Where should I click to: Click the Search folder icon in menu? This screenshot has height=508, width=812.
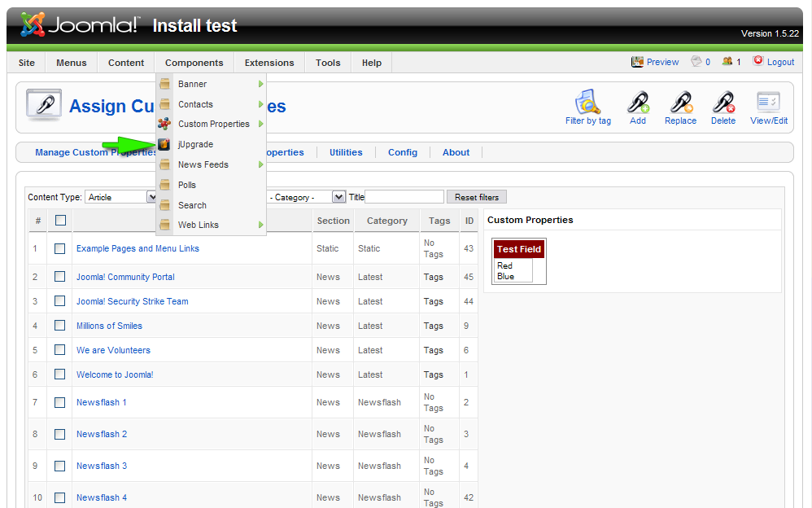coord(164,205)
